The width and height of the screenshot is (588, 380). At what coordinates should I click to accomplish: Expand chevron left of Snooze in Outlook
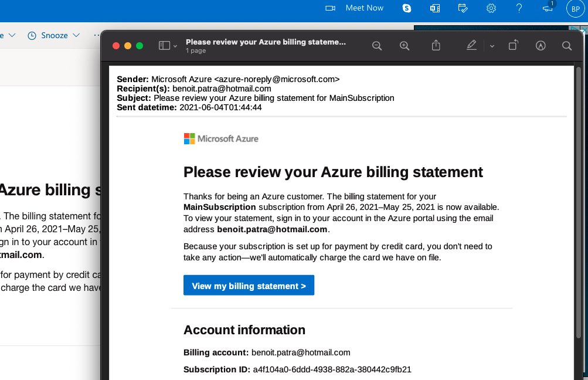point(12,35)
